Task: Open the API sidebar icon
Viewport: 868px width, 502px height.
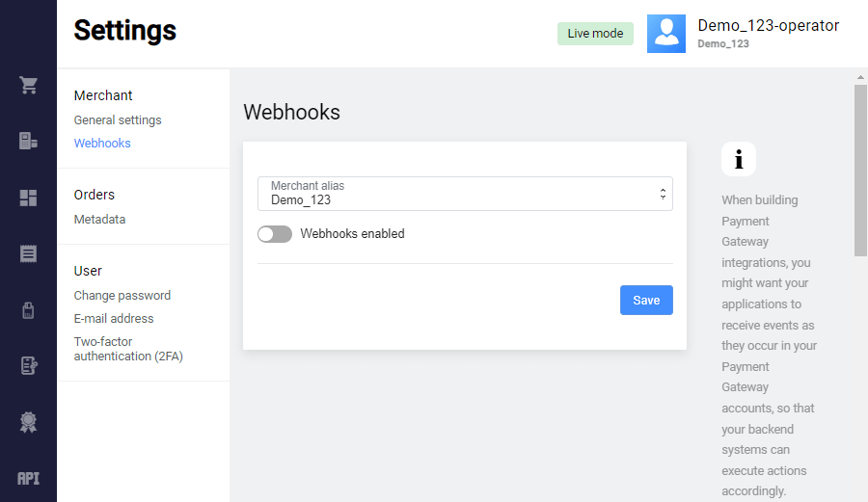Action: [x=28, y=478]
